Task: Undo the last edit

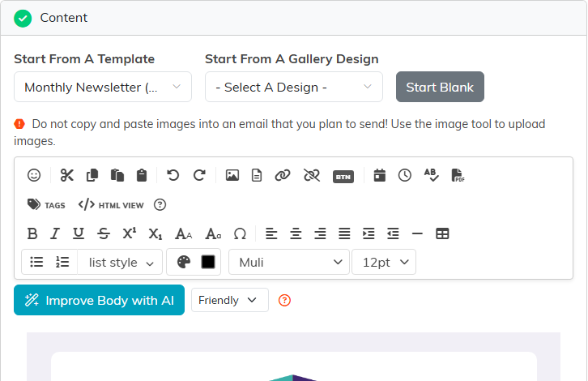Action: (x=173, y=175)
